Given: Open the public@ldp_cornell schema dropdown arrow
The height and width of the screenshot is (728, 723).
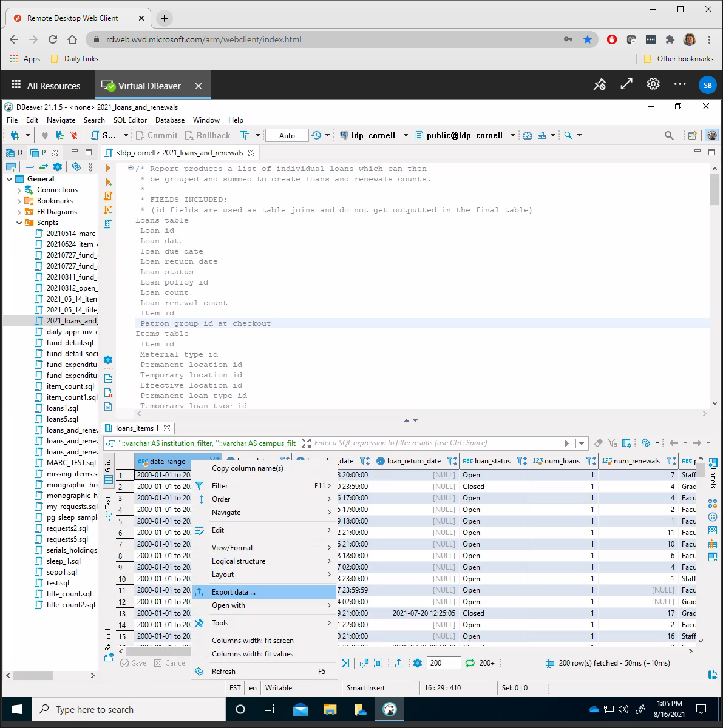Looking at the screenshot, I should coord(513,135).
